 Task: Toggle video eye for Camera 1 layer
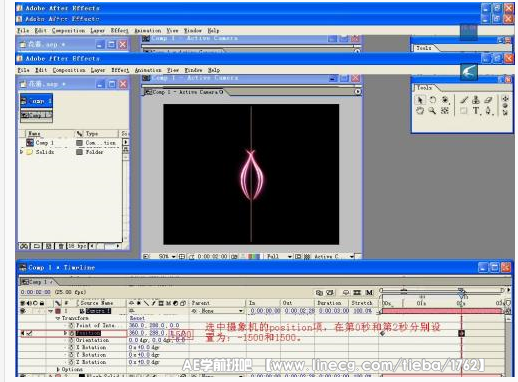(23, 311)
